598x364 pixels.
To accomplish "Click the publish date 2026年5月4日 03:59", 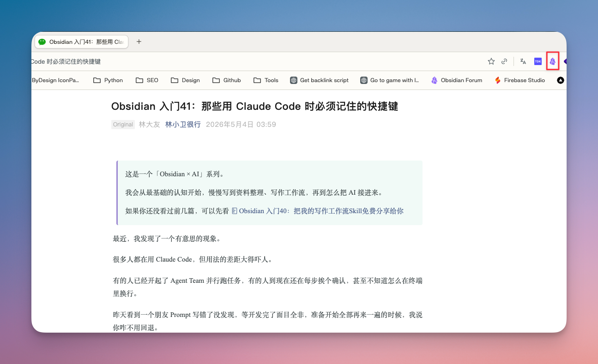I will tap(241, 125).
